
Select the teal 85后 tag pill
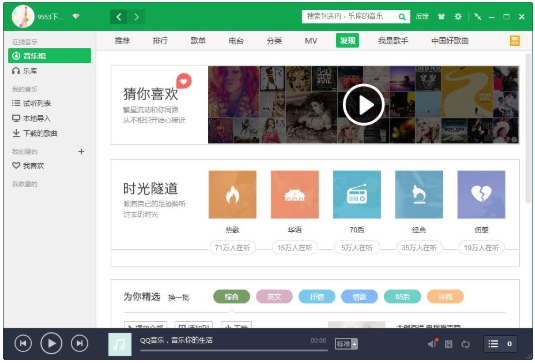[x=402, y=296]
